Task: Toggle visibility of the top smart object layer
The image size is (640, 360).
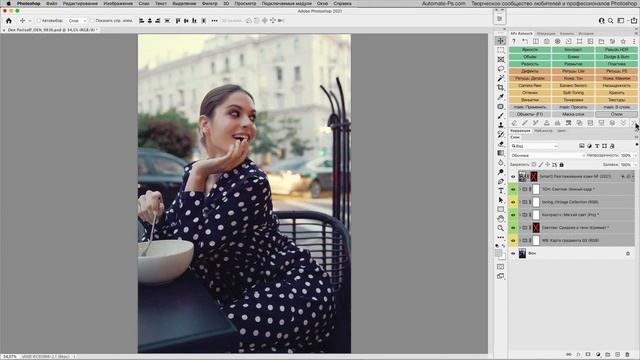Action: tap(513, 177)
